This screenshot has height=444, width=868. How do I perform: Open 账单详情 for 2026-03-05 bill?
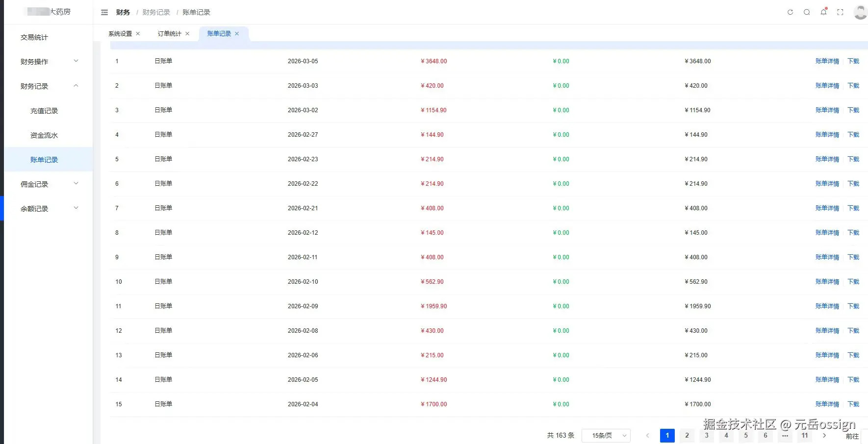[x=827, y=61]
